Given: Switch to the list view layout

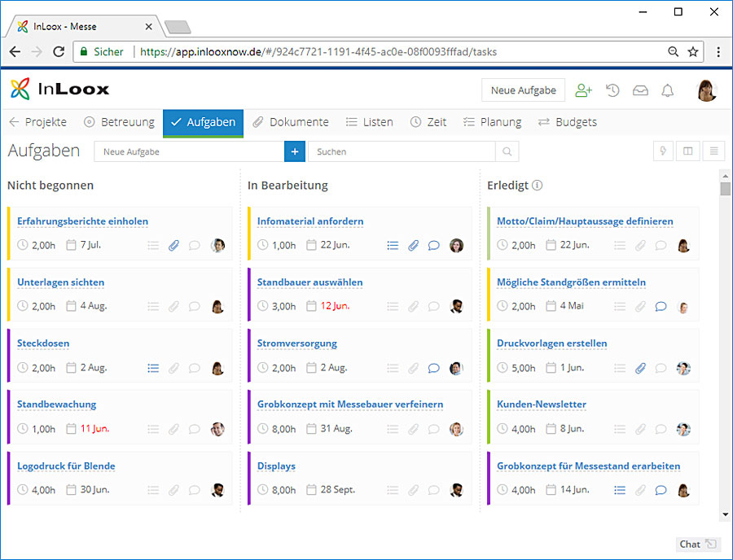Looking at the screenshot, I should (x=713, y=151).
